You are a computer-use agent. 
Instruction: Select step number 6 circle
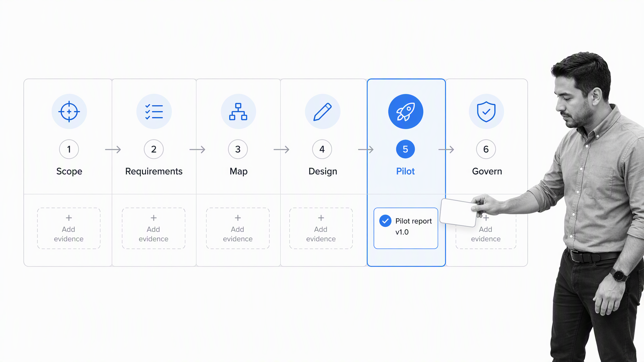[x=486, y=149]
